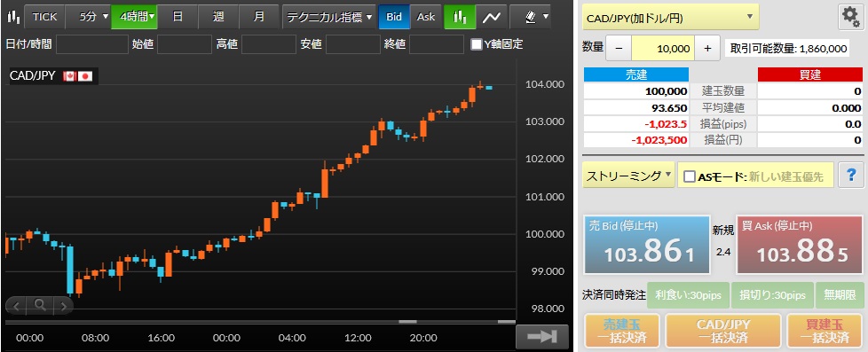The image size is (868, 352).
Task: Switch to the 日 daily timeframe tab
Action: point(178,17)
